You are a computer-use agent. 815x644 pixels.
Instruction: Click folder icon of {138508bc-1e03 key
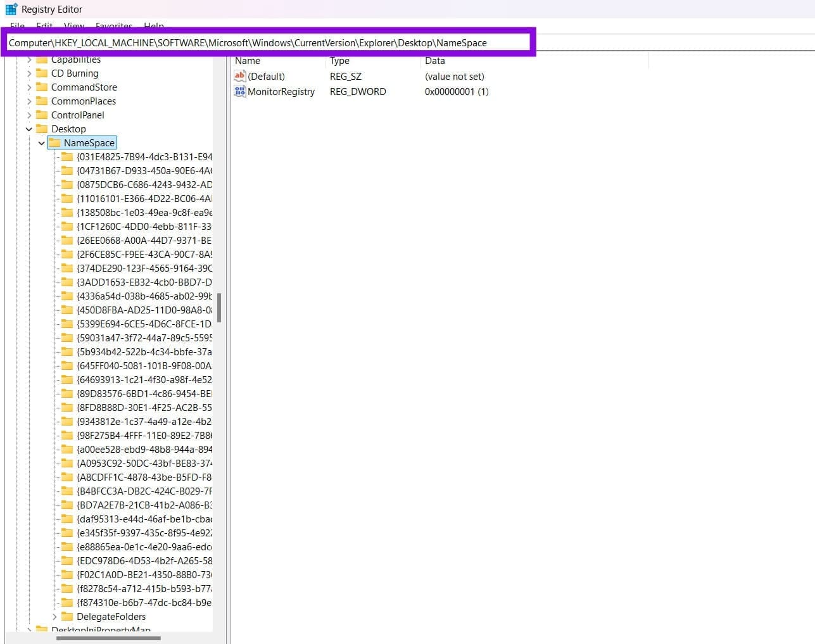(x=67, y=212)
